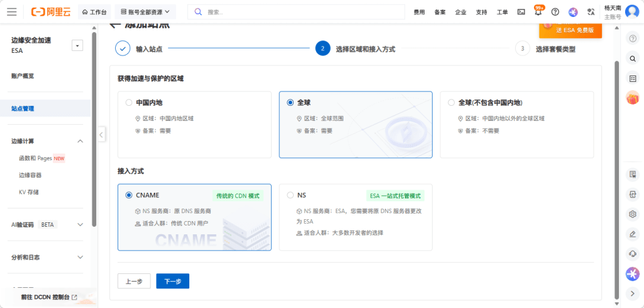Open 费用 in top navigation
Viewport: 644px width, 308px height.
pyautogui.click(x=419, y=12)
